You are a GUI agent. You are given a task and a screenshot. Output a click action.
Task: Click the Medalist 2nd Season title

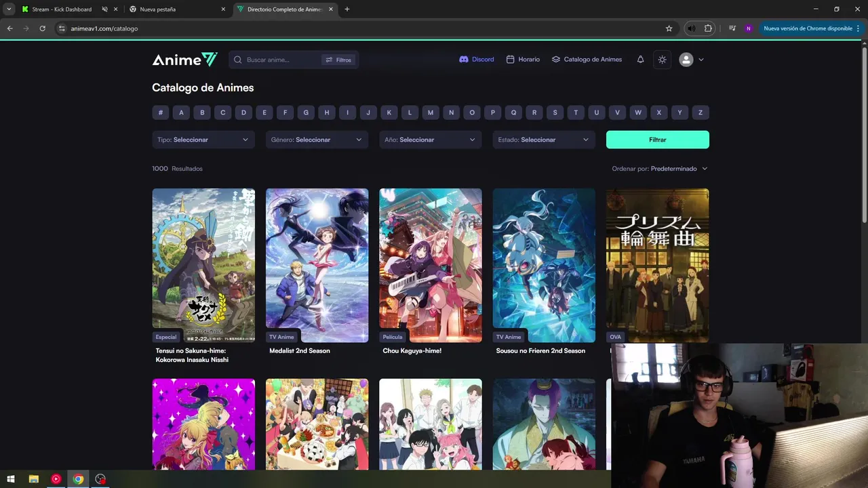click(x=300, y=351)
